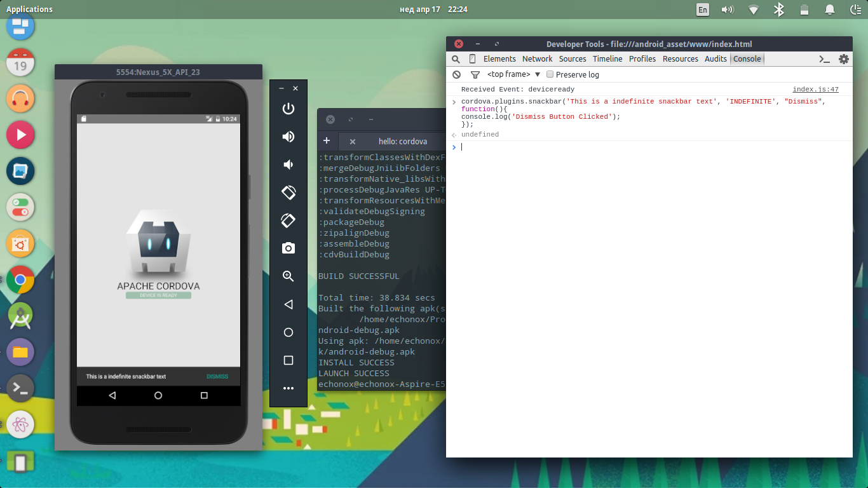Switch to Timeline tab
Screen dimensions: 868x488
(x=607, y=59)
